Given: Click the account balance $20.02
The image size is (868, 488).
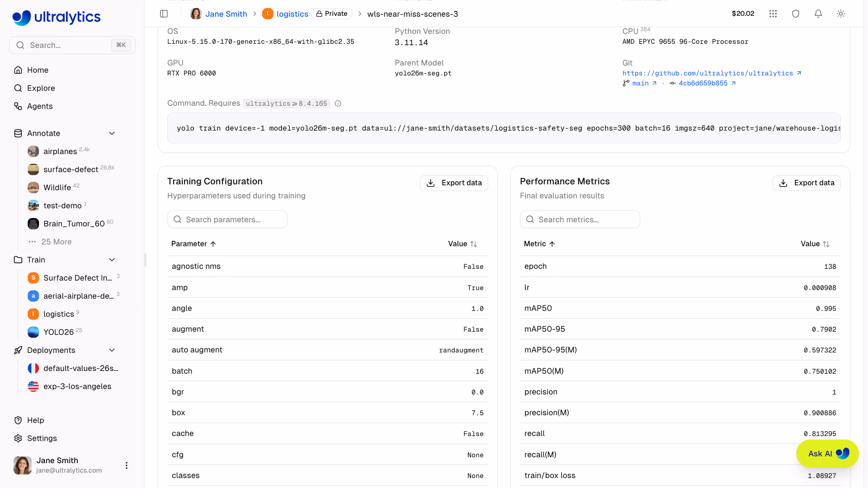Looking at the screenshot, I should (x=743, y=14).
